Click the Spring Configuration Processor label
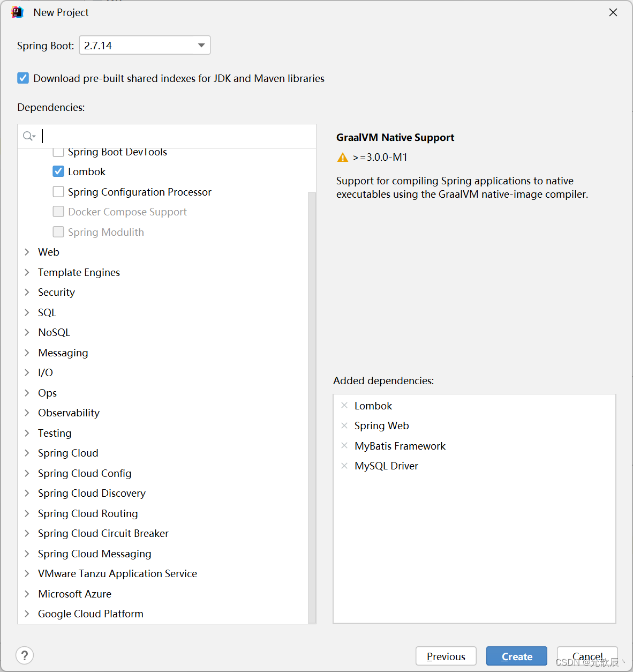 (140, 192)
